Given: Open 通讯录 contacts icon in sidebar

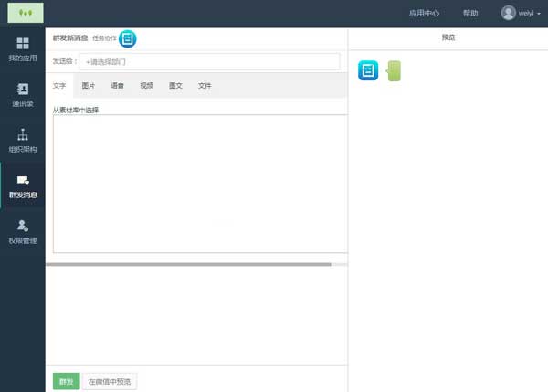Looking at the screenshot, I should (23, 90).
